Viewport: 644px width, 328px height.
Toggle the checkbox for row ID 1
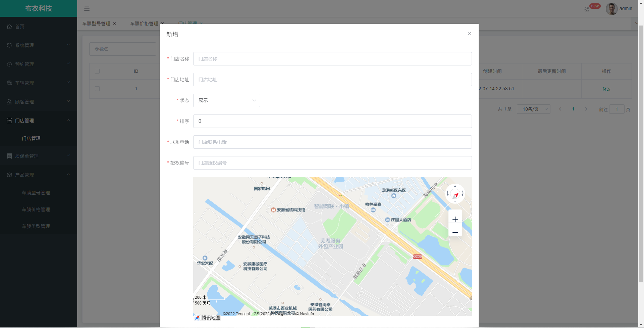click(97, 89)
